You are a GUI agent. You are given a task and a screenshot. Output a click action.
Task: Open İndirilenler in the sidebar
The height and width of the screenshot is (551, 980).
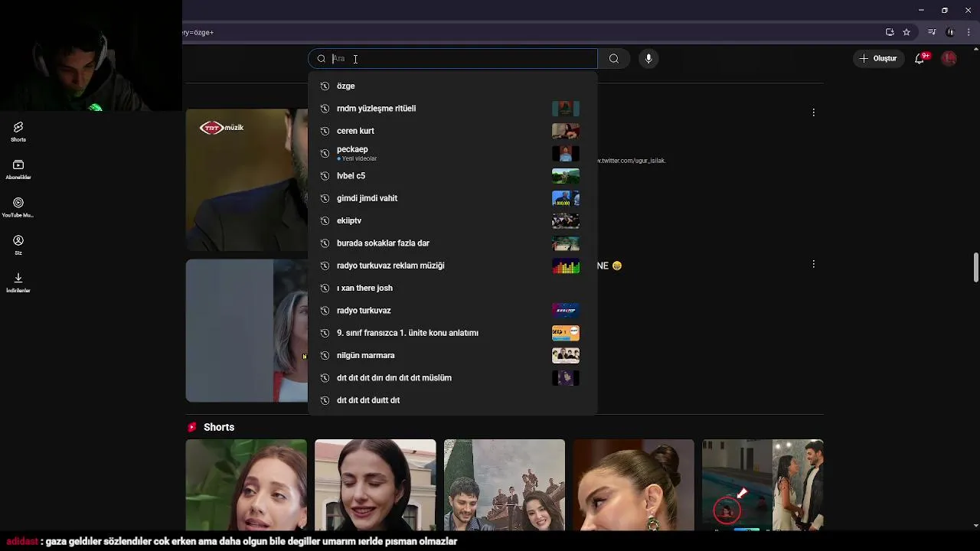18,282
